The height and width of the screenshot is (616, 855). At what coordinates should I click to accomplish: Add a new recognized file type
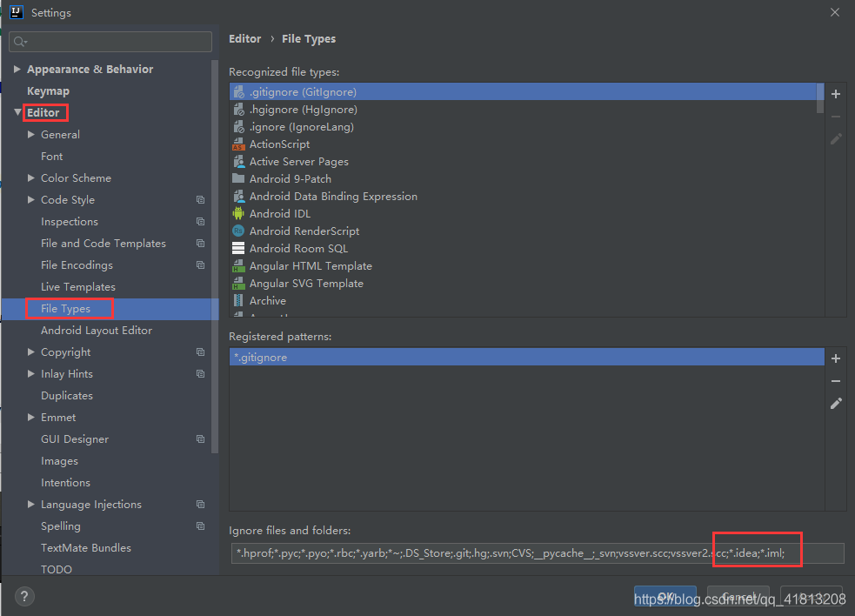835,94
